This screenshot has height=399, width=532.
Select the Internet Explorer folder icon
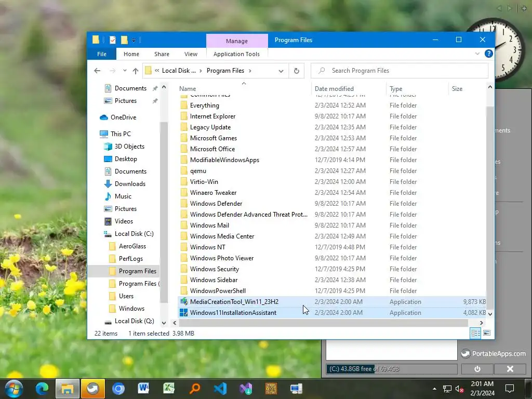point(184,116)
